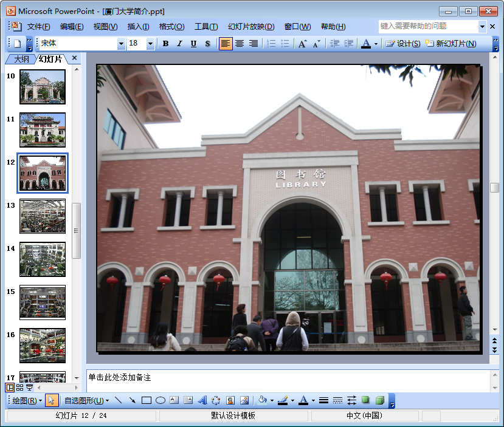Viewport: 504px width, 427px height.
Task: Apply Line Color brush icon
Action: pos(283,400)
